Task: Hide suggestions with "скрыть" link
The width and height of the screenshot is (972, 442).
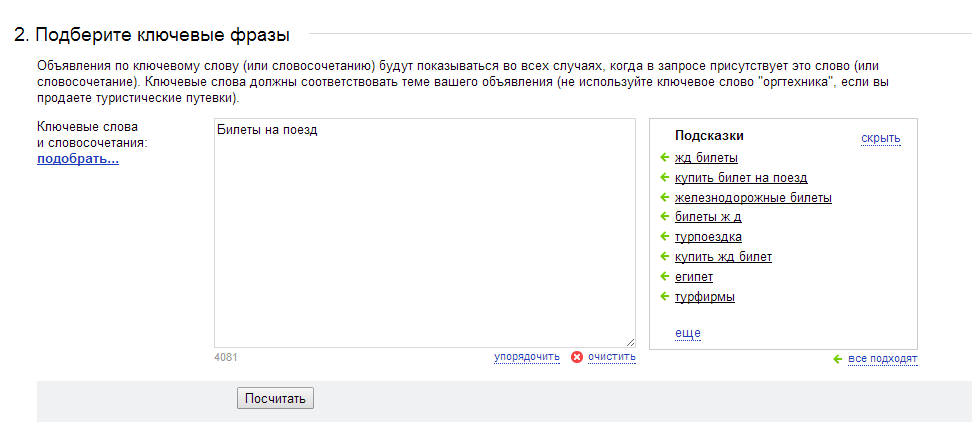Action: click(x=881, y=138)
